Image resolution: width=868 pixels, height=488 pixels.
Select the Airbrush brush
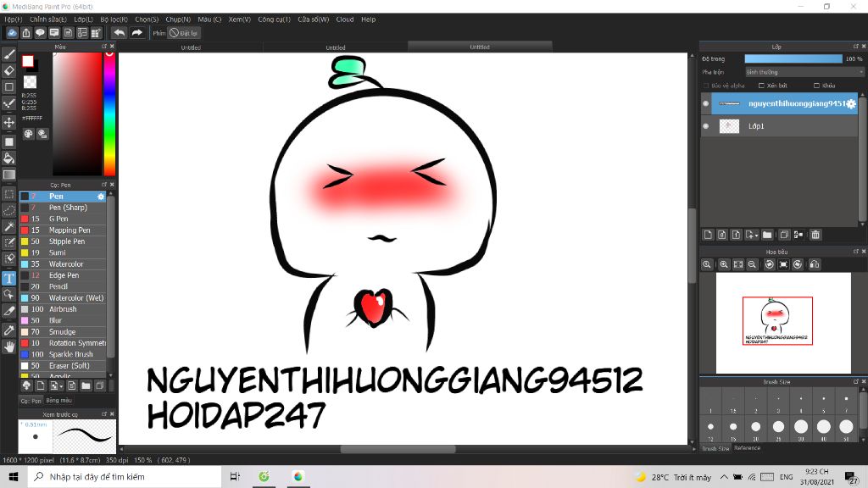(63, 309)
